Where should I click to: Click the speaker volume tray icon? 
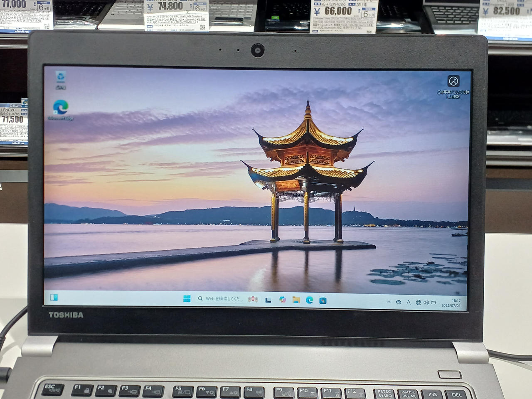click(x=426, y=303)
